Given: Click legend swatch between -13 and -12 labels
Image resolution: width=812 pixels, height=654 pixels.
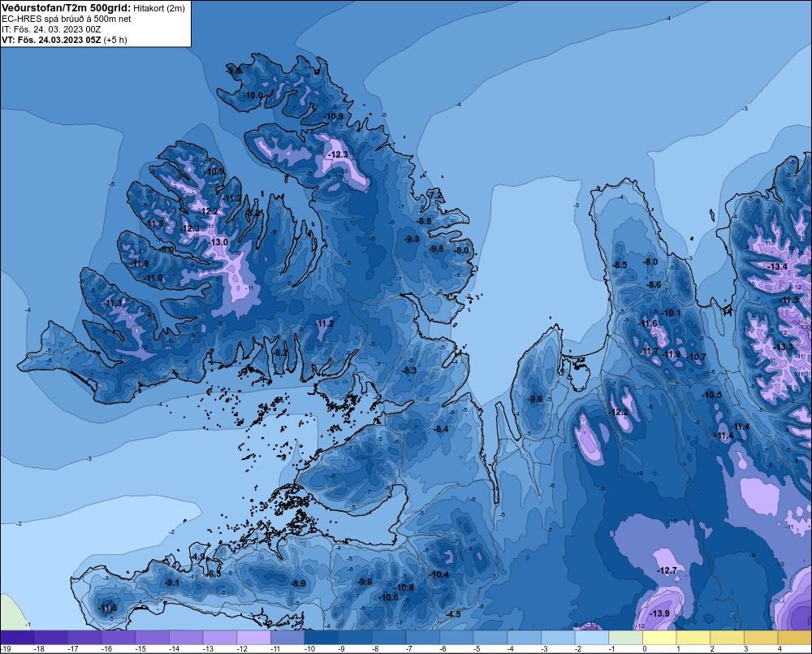Looking at the screenshot, I should [x=219, y=638].
